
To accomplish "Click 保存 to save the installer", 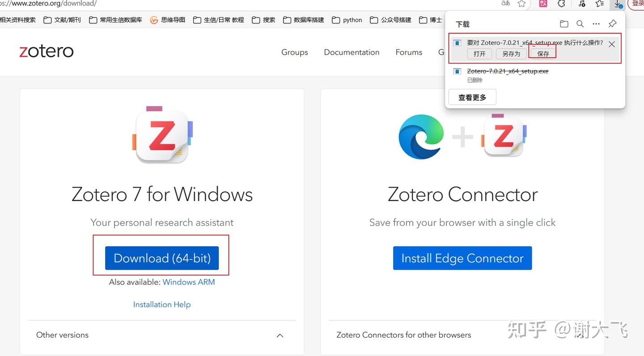I will point(542,53).
